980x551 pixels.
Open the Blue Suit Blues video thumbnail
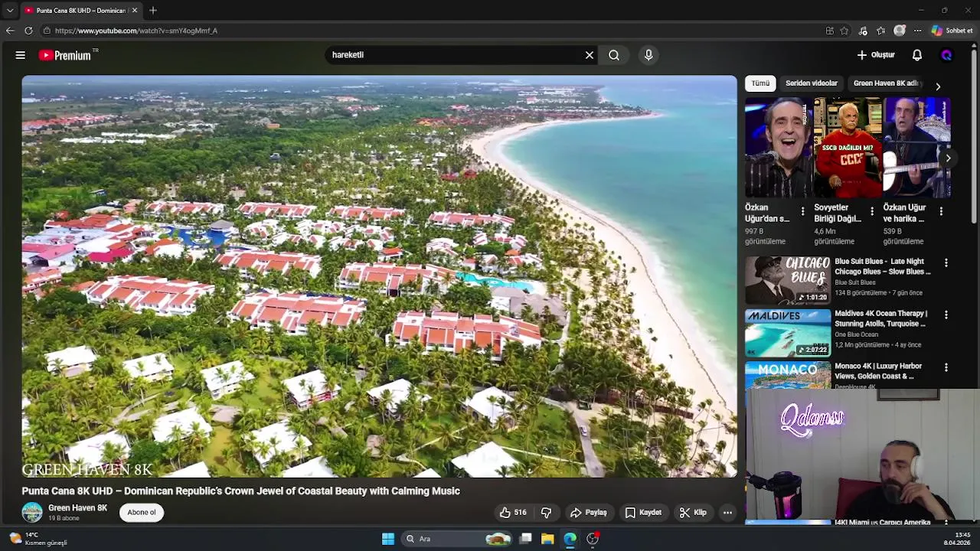(788, 280)
